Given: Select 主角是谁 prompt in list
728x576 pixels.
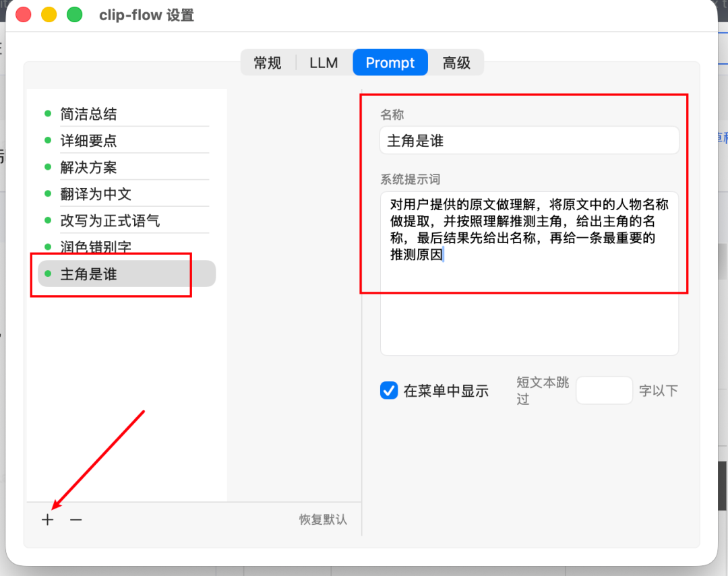Looking at the screenshot, I should [x=126, y=274].
